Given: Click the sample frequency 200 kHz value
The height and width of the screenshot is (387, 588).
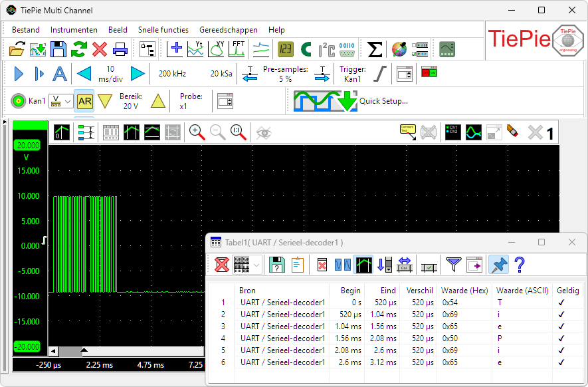Looking at the screenshot, I should [173, 74].
